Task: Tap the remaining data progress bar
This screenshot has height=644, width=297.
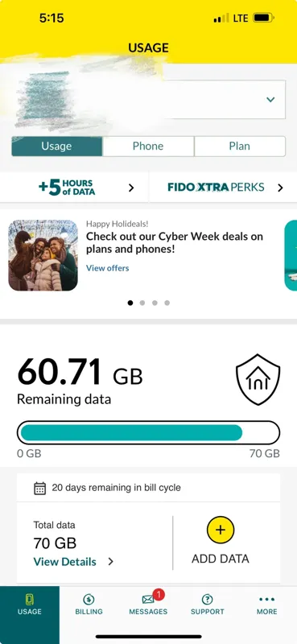Action: (x=148, y=432)
